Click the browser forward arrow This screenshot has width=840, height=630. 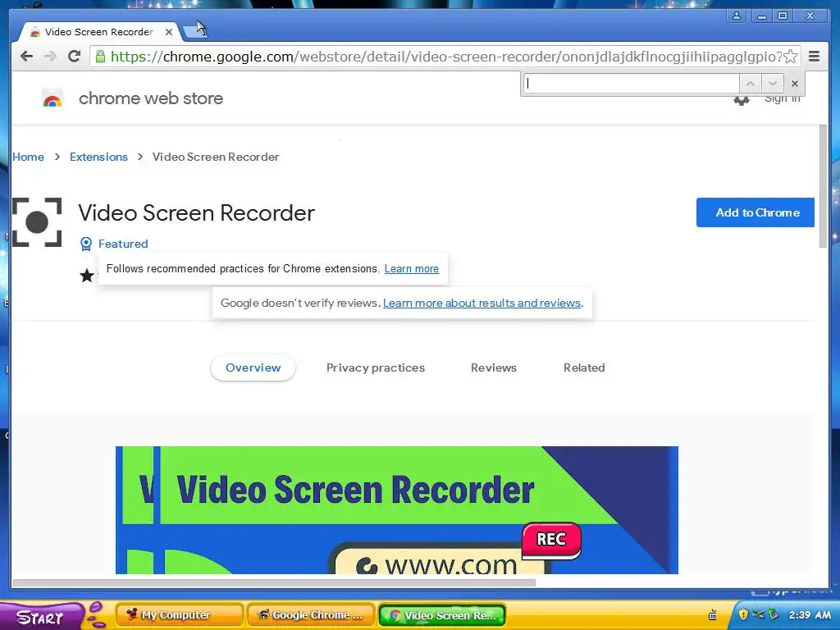coord(50,57)
